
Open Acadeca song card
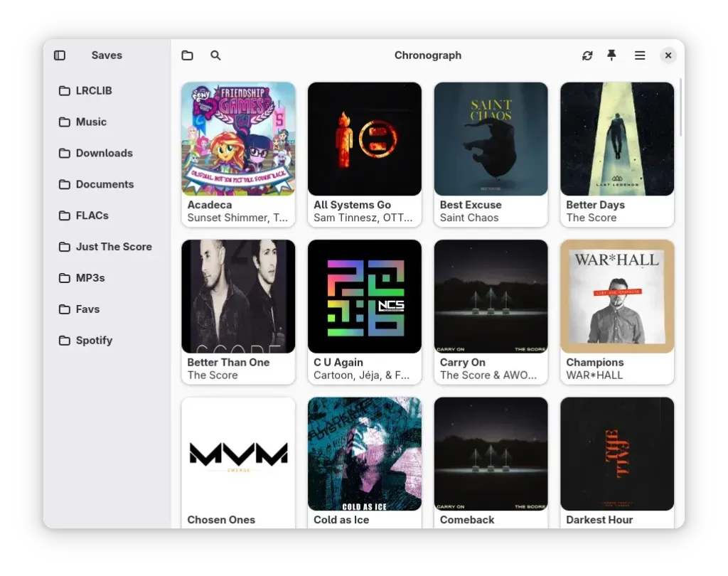click(x=238, y=154)
